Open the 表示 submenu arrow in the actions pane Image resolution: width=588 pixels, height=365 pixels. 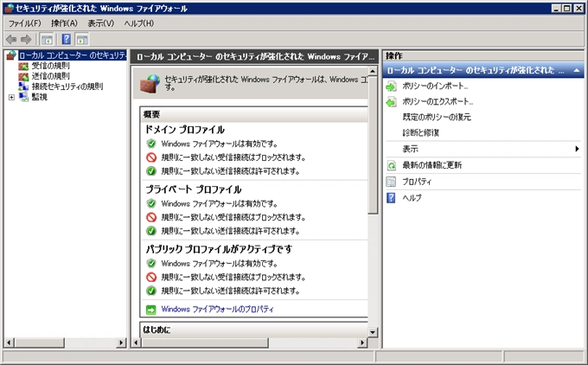[x=577, y=149]
